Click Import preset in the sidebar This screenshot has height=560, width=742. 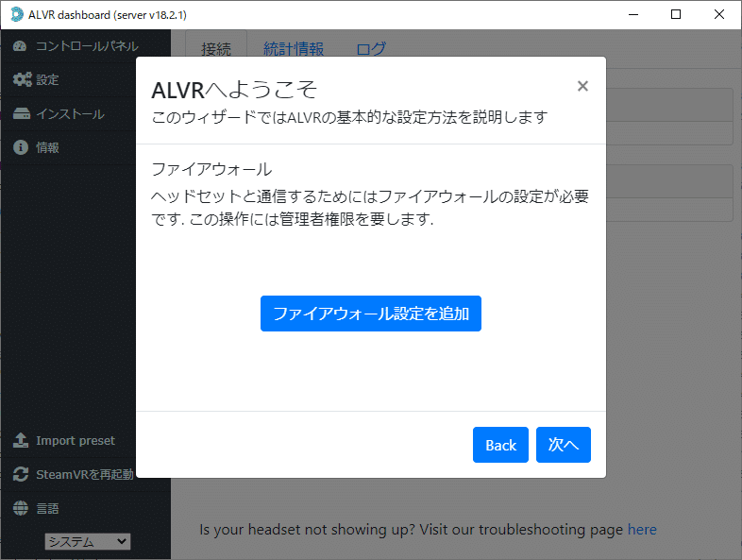[x=76, y=440]
